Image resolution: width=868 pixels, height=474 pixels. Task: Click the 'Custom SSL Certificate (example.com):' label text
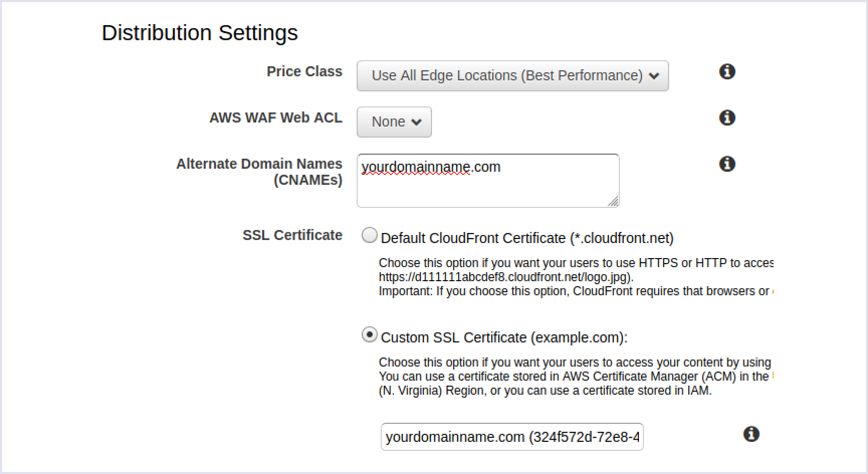point(504,337)
